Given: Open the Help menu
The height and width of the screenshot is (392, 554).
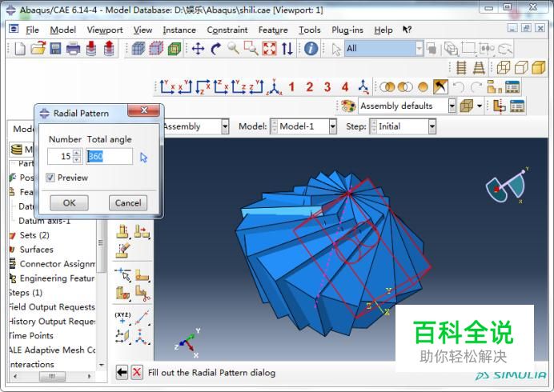Looking at the screenshot, I should 383,30.
